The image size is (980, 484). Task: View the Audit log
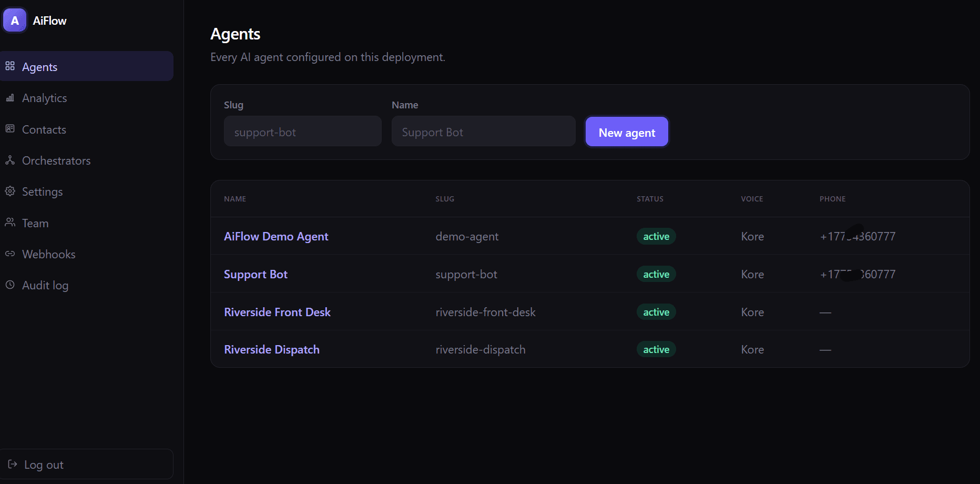click(x=87, y=285)
